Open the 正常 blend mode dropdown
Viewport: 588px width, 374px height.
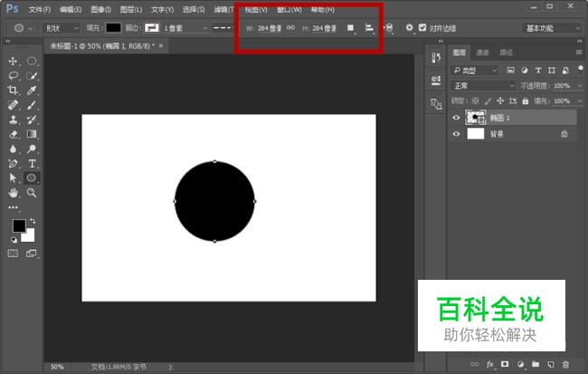coord(483,86)
